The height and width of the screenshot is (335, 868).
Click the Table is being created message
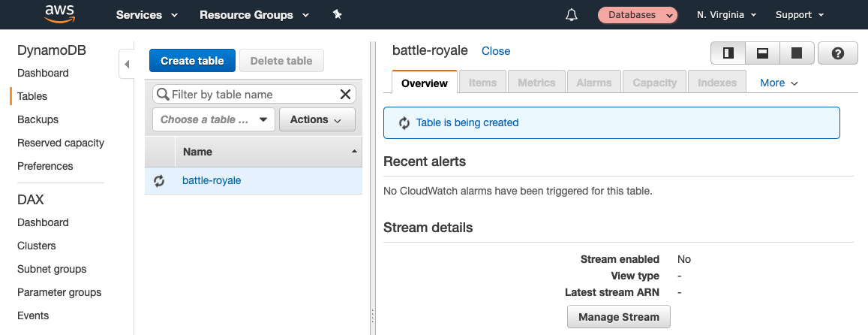click(x=467, y=122)
